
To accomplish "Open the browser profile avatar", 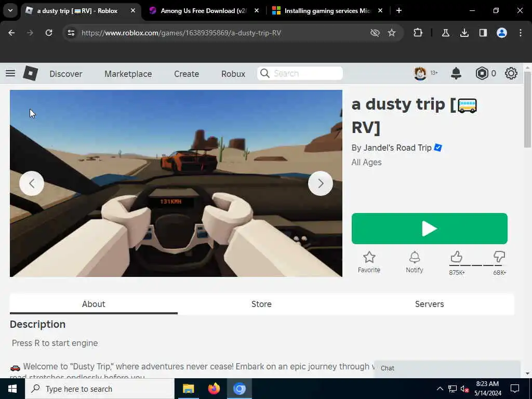I will pos(502,33).
